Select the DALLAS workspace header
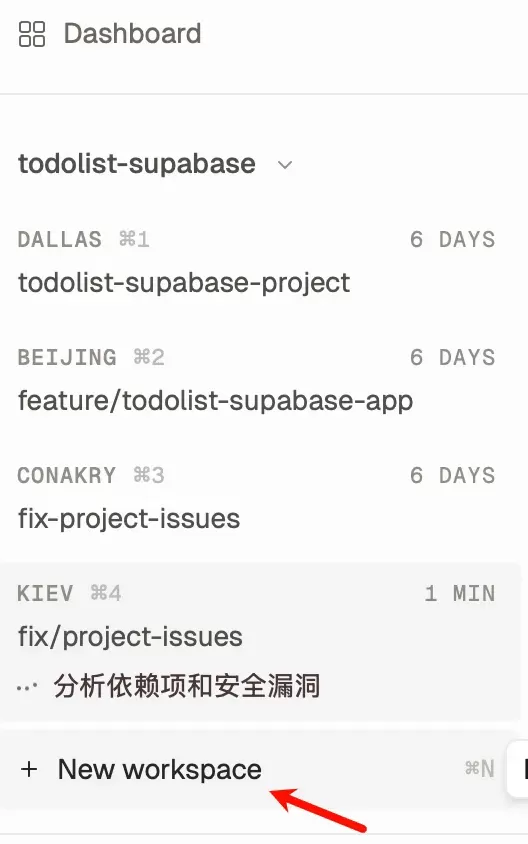Image resolution: width=528 pixels, height=844 pixels. point(60,239)
